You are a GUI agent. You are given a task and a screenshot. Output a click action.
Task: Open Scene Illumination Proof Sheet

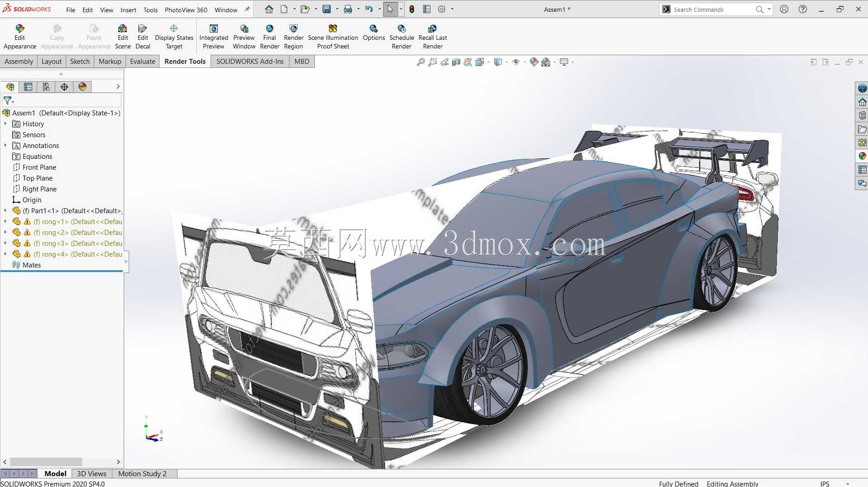[333, 37]
